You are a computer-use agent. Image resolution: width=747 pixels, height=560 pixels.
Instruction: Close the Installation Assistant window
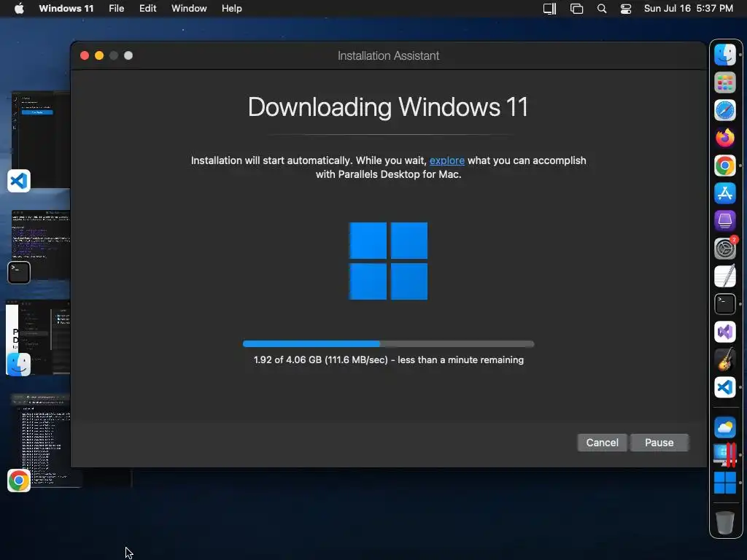(x=85, y=55)
